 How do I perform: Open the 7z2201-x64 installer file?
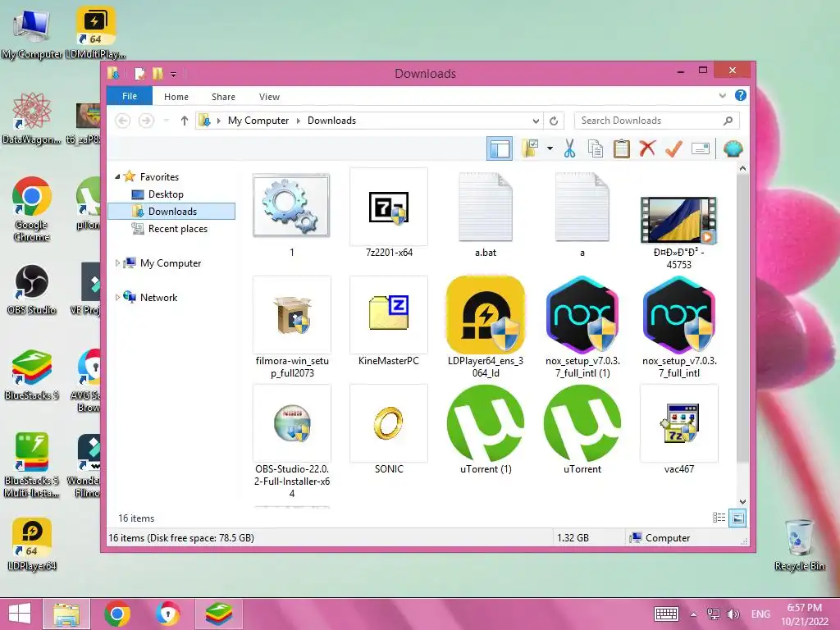[x=389, y=213]
